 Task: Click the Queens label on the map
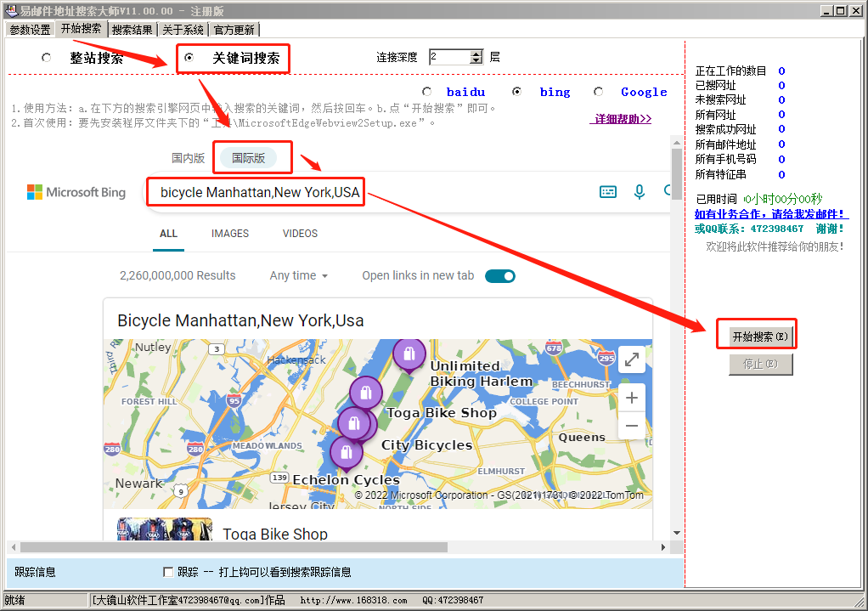click(x=582, y=437)
